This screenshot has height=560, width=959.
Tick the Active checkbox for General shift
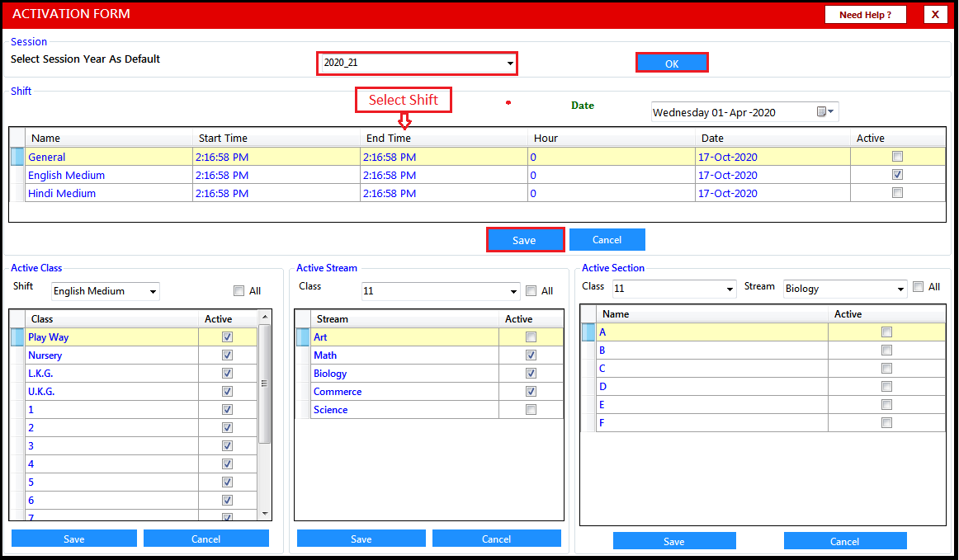click(897, 157)
